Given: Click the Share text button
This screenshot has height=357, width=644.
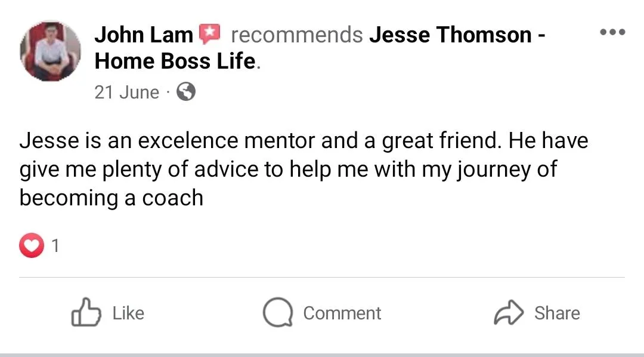Looking at the screenshot, I should (557, 313).
